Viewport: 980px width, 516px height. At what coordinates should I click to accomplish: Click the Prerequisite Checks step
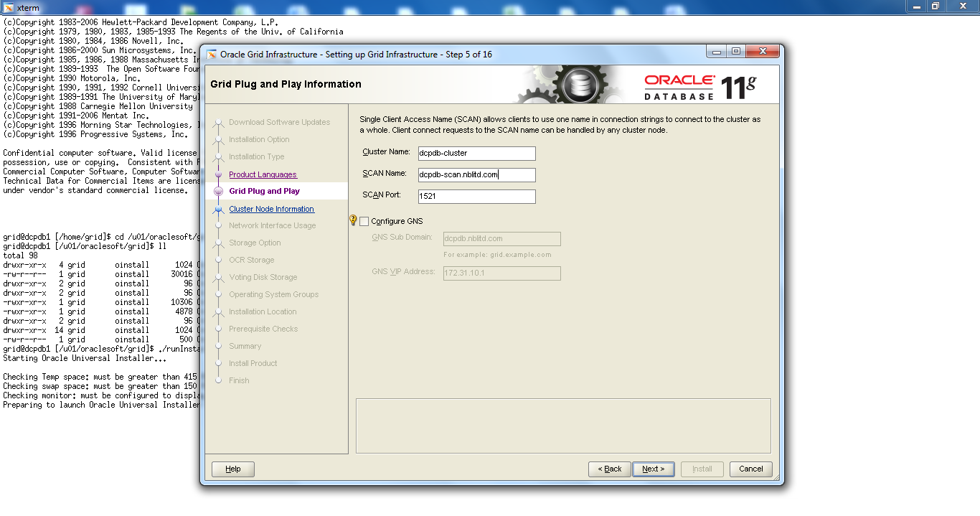tap(263, 329)
